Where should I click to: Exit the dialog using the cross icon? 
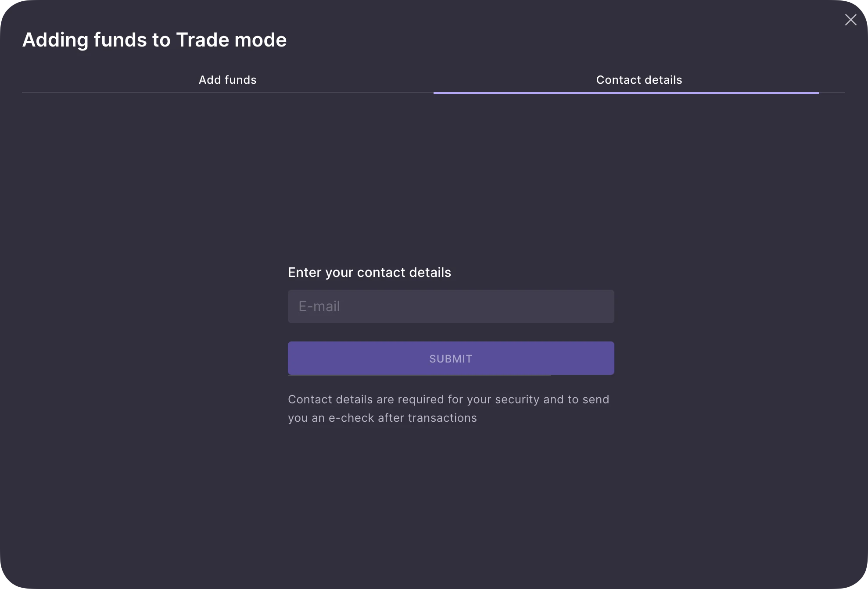pos(850,20)
